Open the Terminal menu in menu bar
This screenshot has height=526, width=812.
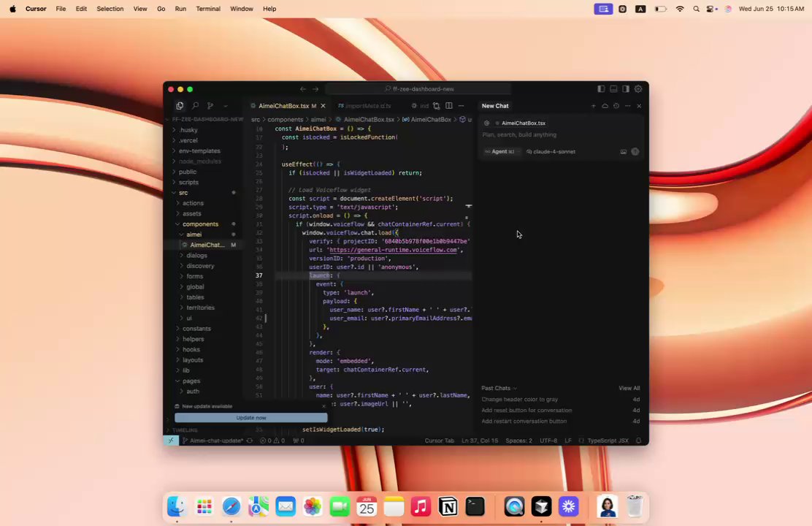(x=208, y=9)
